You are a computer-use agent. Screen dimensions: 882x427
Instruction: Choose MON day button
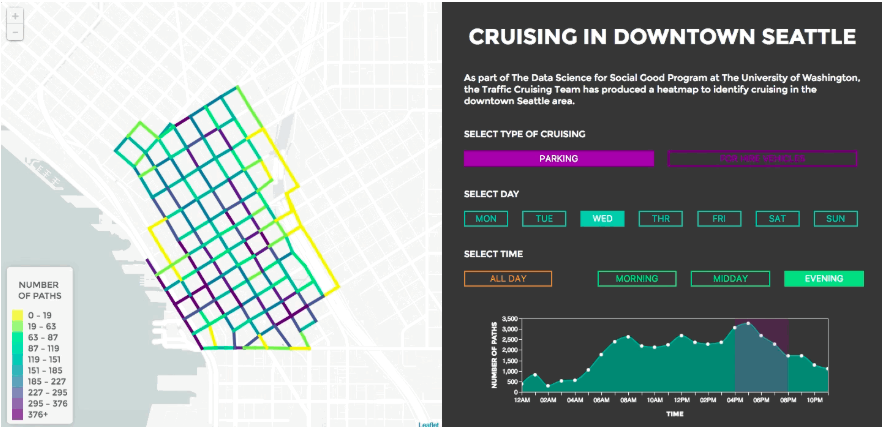(486, 219)
